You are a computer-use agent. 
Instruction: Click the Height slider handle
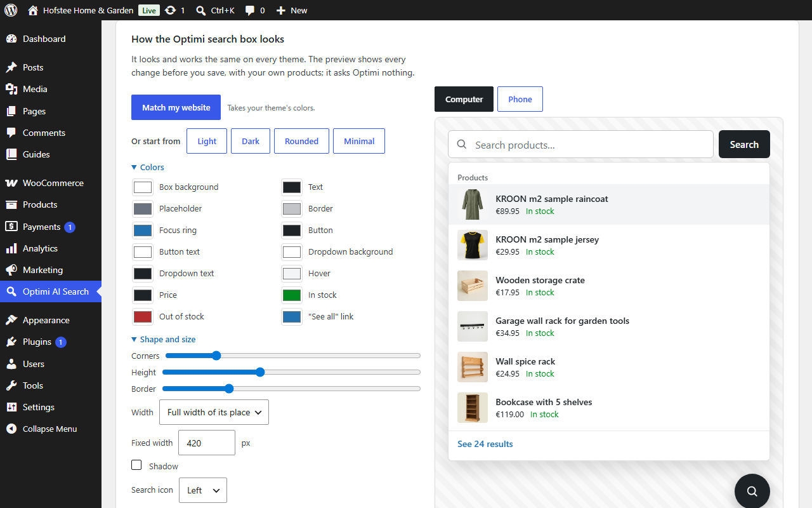pos(260,372)
